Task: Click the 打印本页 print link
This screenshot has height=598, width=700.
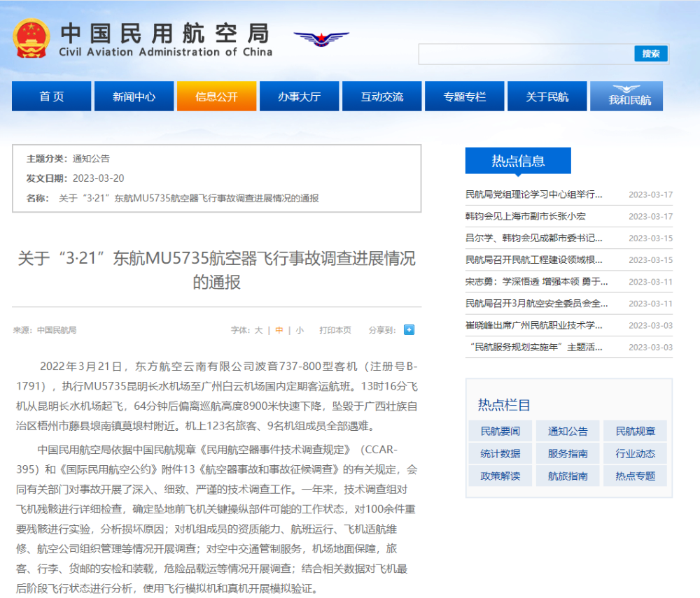Action: coord(335,330)
